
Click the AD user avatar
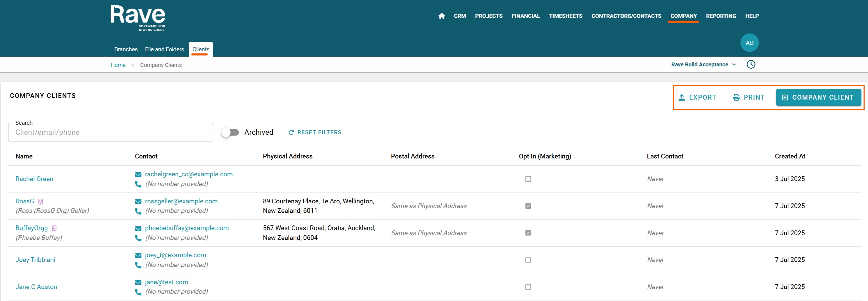749,43
